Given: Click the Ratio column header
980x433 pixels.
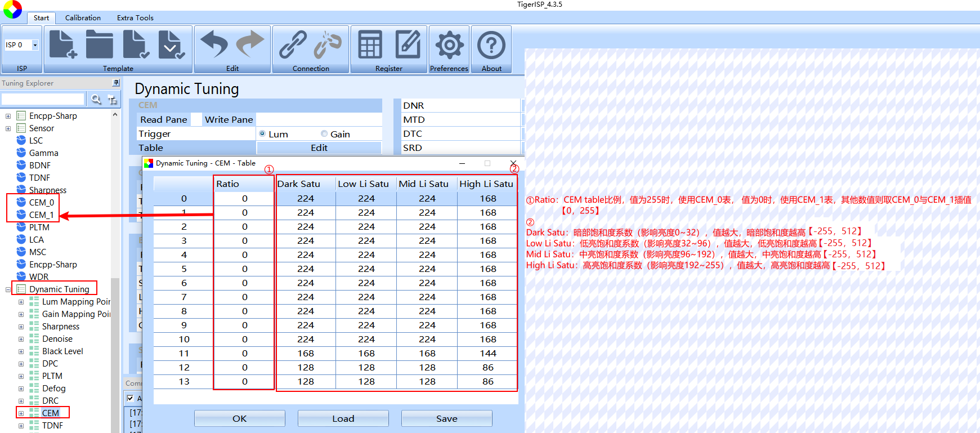Looking at the screenshot, I should pyautogui.click(x=244, y=184).
